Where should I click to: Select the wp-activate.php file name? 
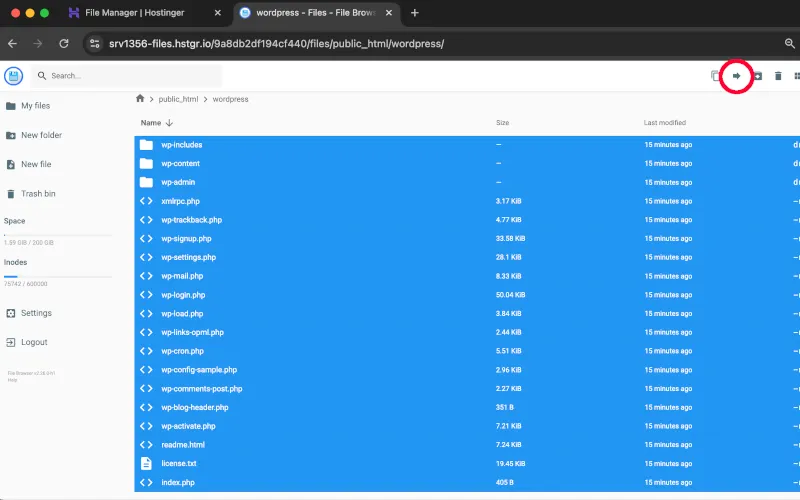(x=188, y=426)
